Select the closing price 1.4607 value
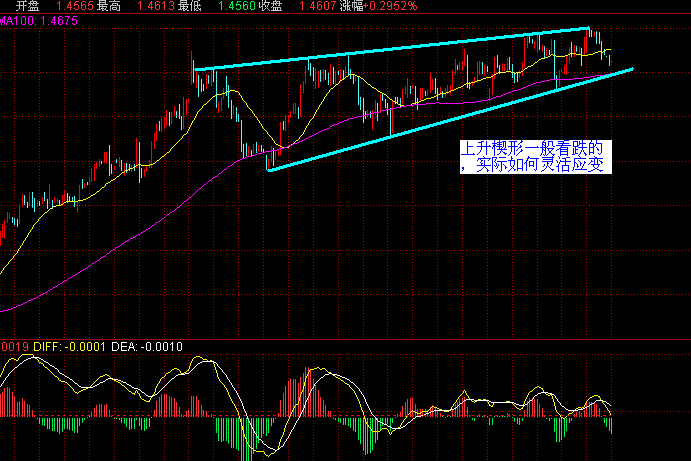Image resolution: width=691 pixels, height=461 pixels. 318,6
